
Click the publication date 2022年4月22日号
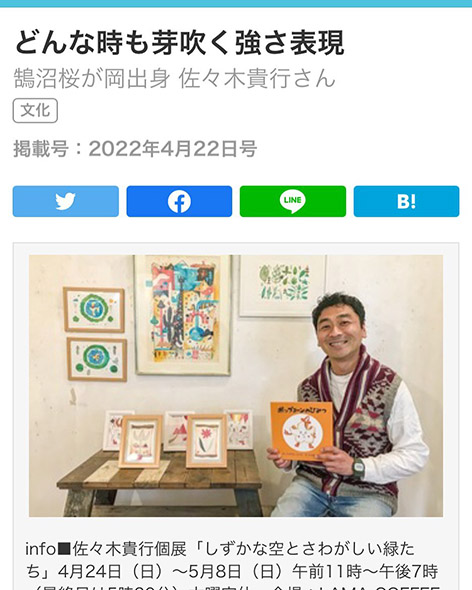173,149
